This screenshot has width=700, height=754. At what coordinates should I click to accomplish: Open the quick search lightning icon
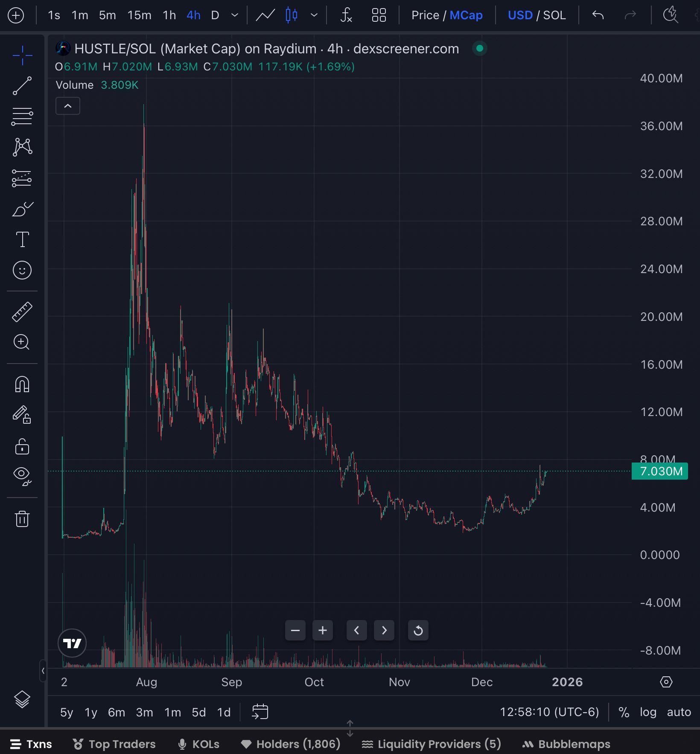point(671,15)
